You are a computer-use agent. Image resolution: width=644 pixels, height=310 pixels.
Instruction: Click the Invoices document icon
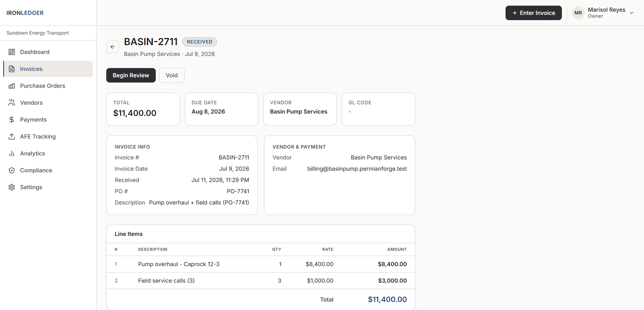click(x=12, y=69)
